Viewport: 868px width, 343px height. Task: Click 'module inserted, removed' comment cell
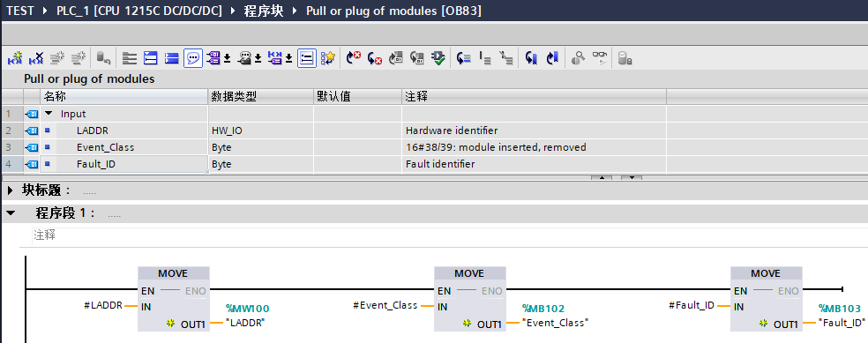coord(534,147)
